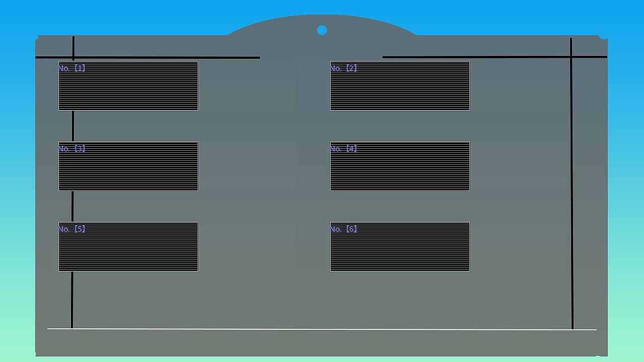This screenshot has height=362, width=644.
Task: Select save slot No. [5] thumbnail
Action: [128, 247]
